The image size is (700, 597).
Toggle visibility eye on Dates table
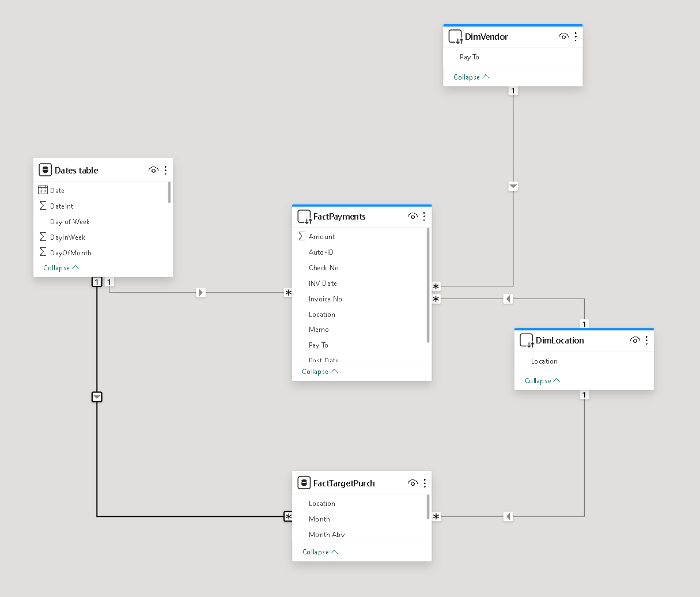coord(153,170)
